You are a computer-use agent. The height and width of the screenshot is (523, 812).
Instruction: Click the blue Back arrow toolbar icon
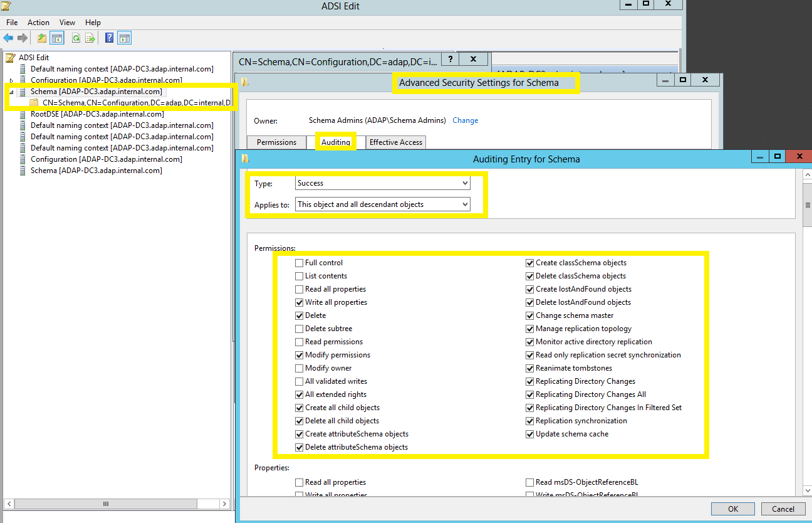[x=8, y=38]
